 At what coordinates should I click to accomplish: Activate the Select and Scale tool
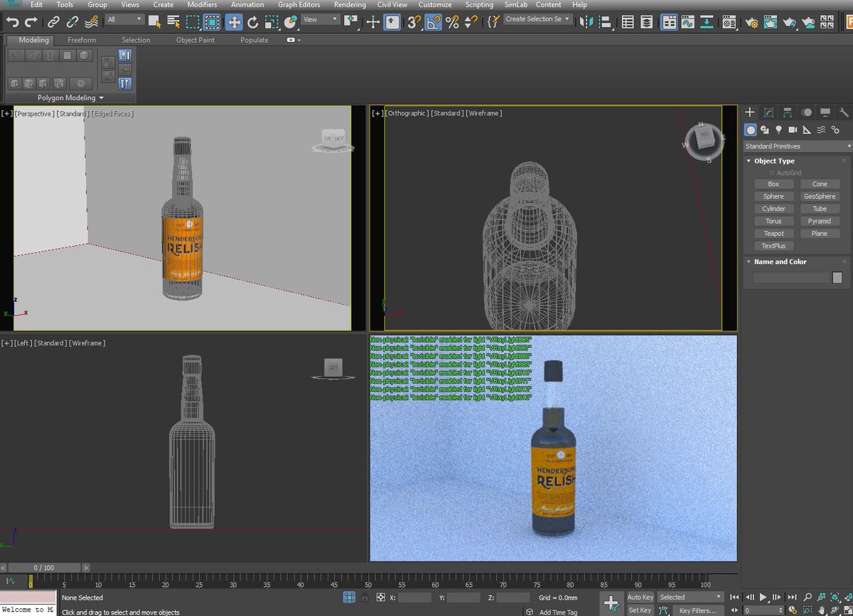272,22
